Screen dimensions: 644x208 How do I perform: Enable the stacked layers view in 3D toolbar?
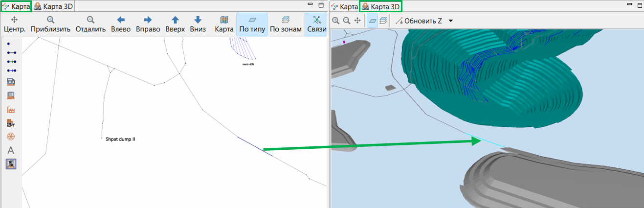(x=384, y=21)
